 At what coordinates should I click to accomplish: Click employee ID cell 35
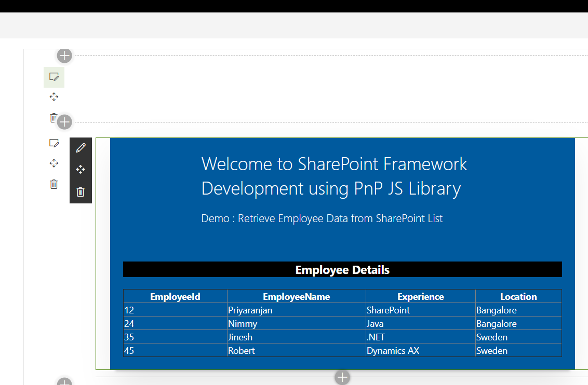click(175, 337)
